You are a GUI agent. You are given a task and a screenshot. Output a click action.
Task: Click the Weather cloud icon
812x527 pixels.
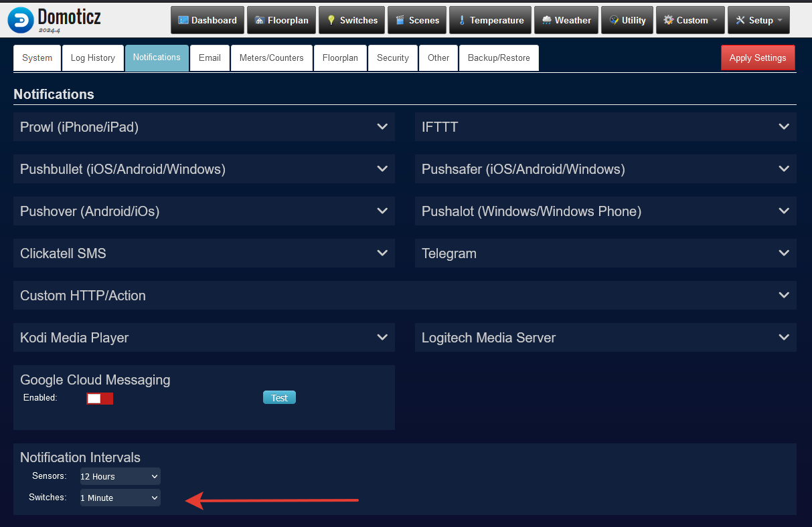tap(547, 20)
